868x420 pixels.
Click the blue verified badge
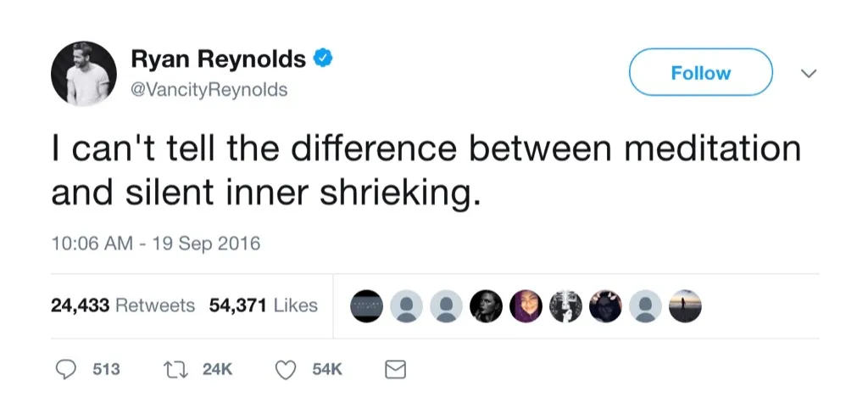[323, 59]
